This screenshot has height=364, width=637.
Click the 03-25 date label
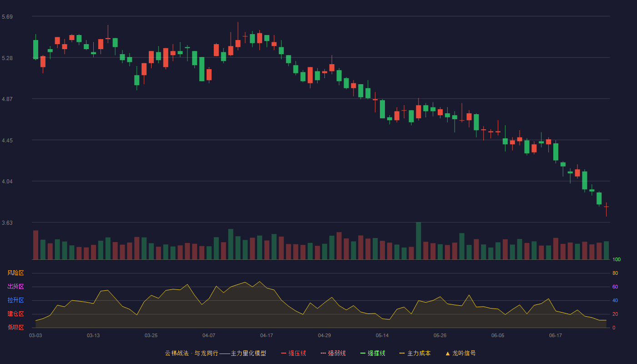(x=151, y=335)
